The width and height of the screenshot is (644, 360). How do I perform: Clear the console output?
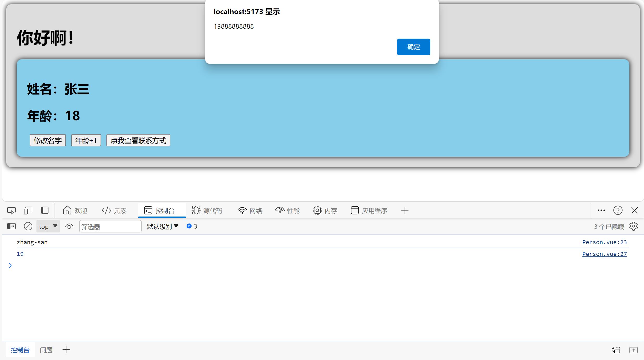pos(28,226)
